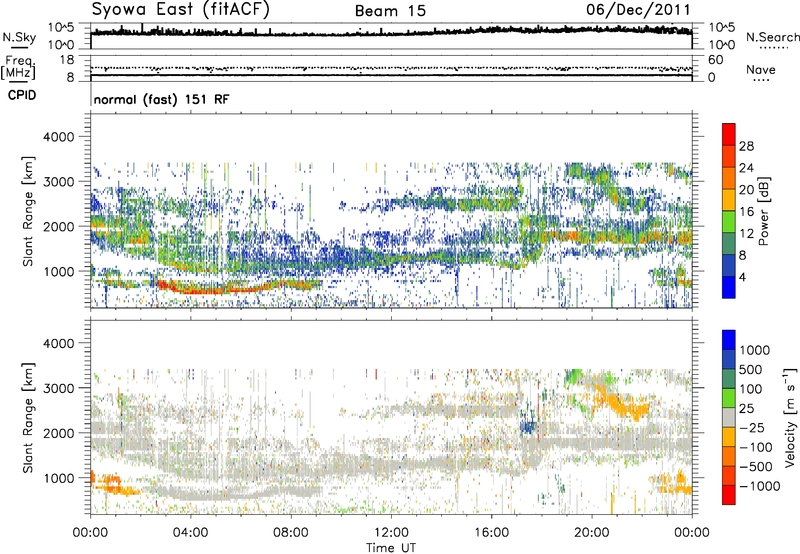Click the "Time UT" axis title

click(x=391, y=548)
